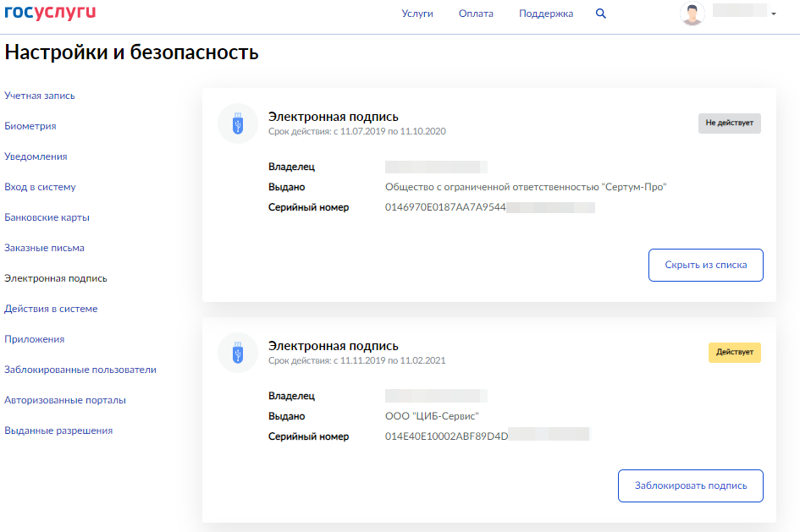The image size is (800, 532).
Task: Click the госуслуги logo to go home
Action: [x=50, y=13]
